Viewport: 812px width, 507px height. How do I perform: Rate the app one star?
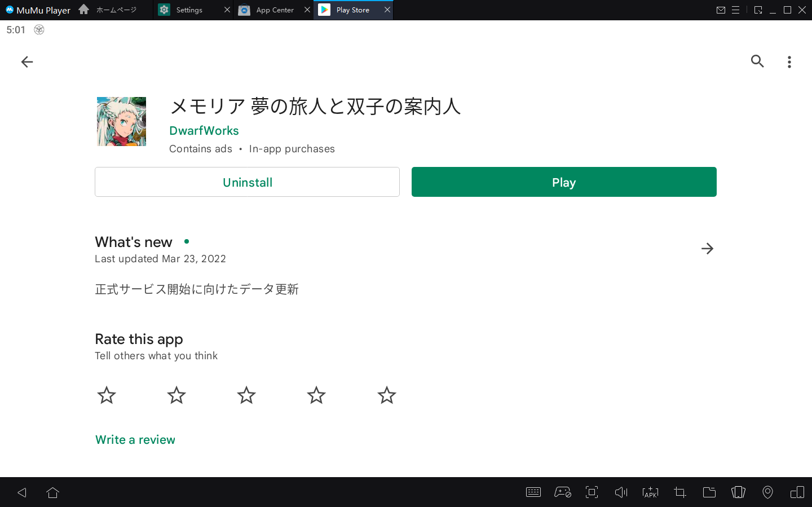(x=107, y=395)
